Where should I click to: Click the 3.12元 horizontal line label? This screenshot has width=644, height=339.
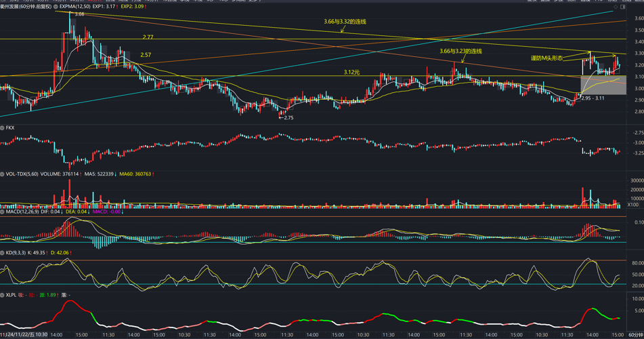(351, 72)
